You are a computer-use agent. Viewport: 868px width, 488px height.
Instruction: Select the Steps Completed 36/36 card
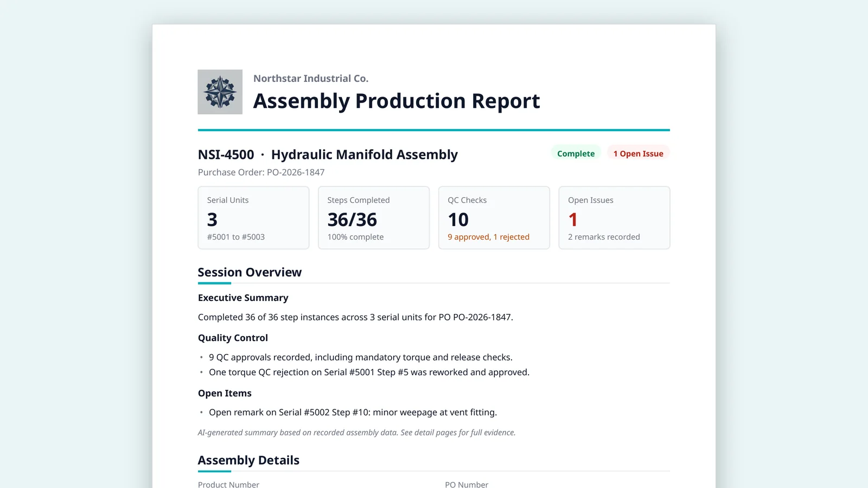coord(374,217)
